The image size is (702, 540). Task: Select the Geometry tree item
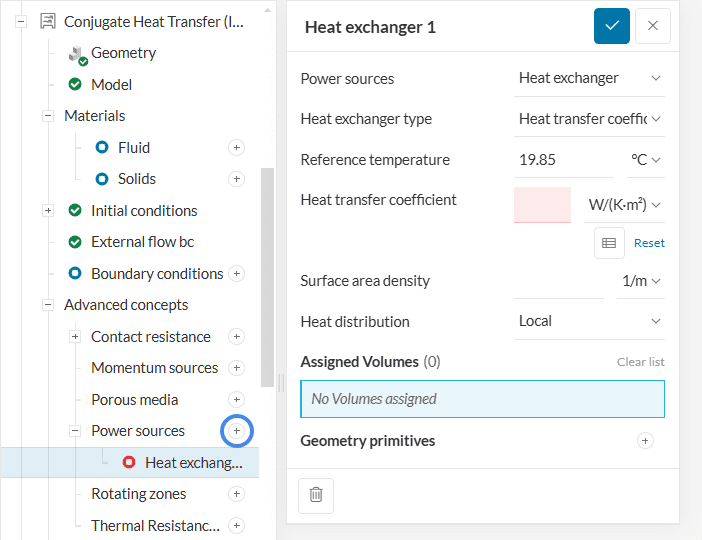pos(123,53)
